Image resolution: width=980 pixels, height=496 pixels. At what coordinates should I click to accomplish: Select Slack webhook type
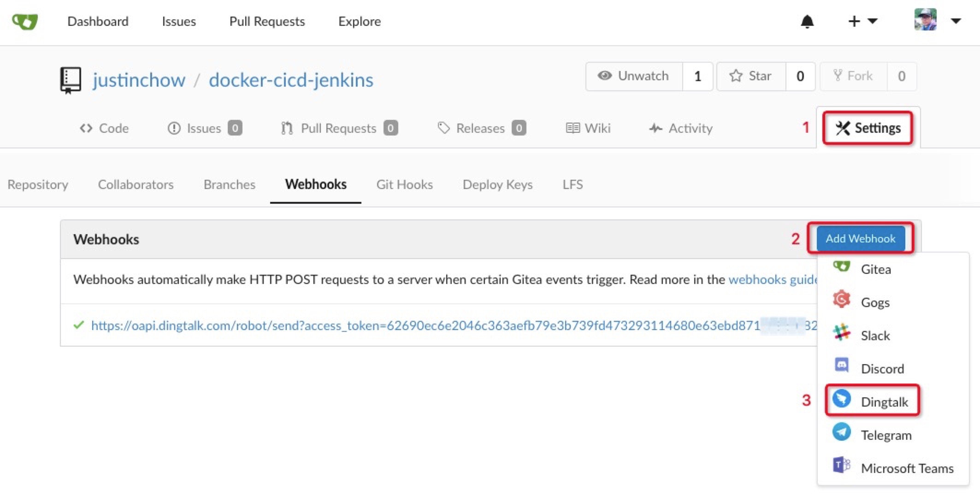(x=874, y=336)
